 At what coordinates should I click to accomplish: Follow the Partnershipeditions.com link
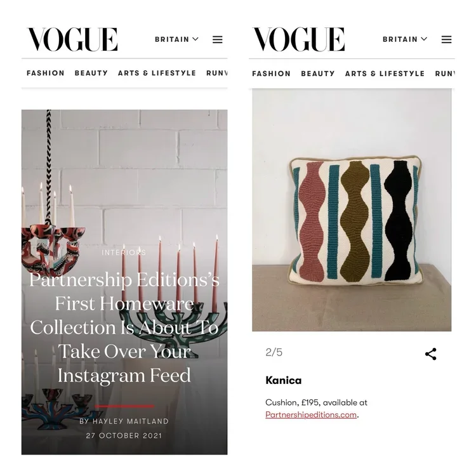(311, 414)
